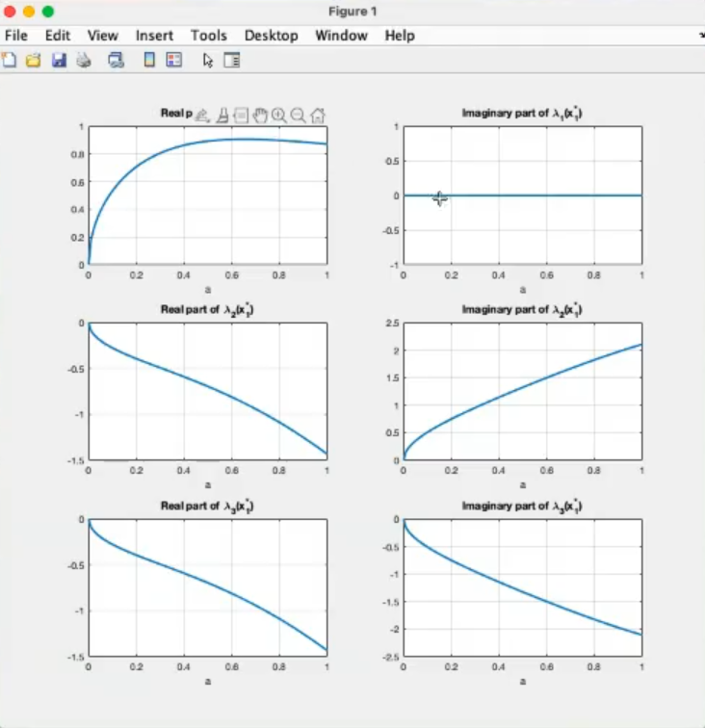
Task: Open a file with the folder icon
Action: [x=33, y=60]
